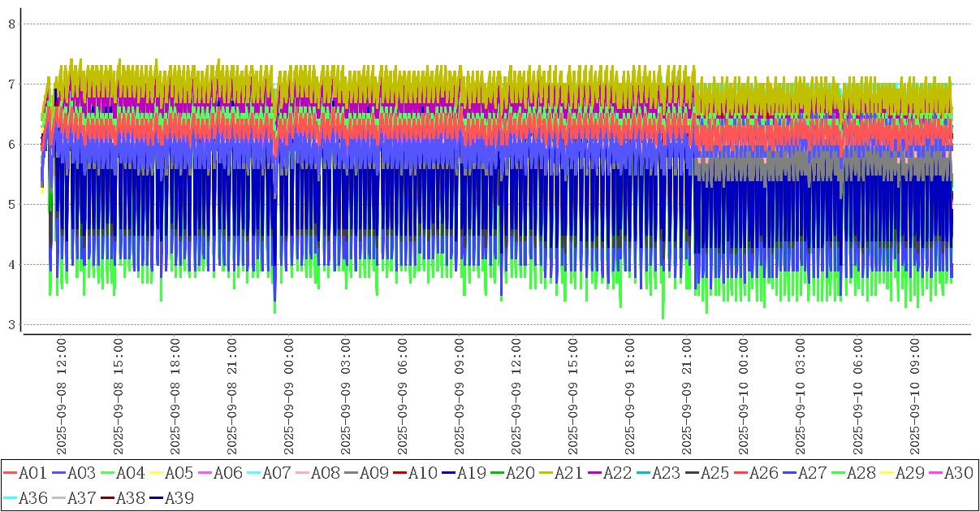The height and width of the screenshot is (512, 980).
Task: Click the 2025-09-08 12:00 time label
Action: 62,397
